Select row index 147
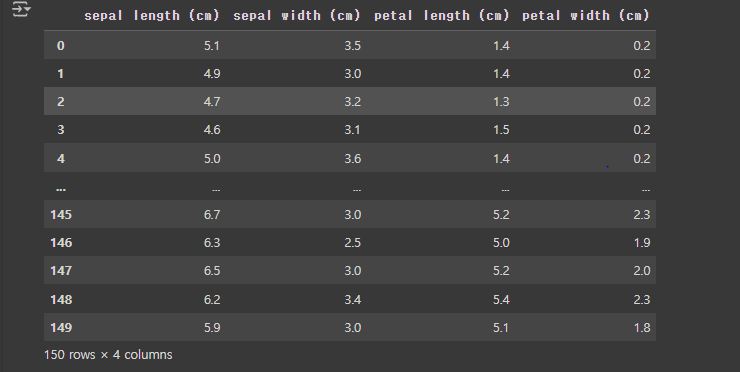The width and height of the screenshot is (740, 372). pos(61,271)
